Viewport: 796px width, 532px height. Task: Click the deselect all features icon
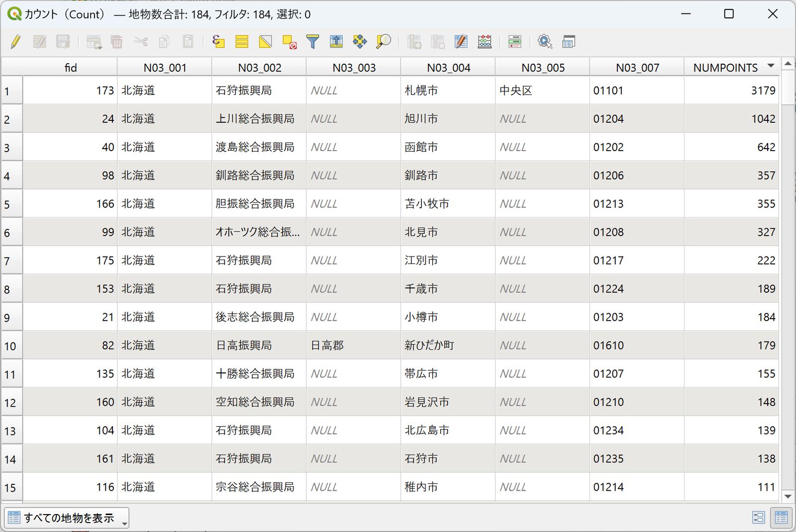(289, 42)
